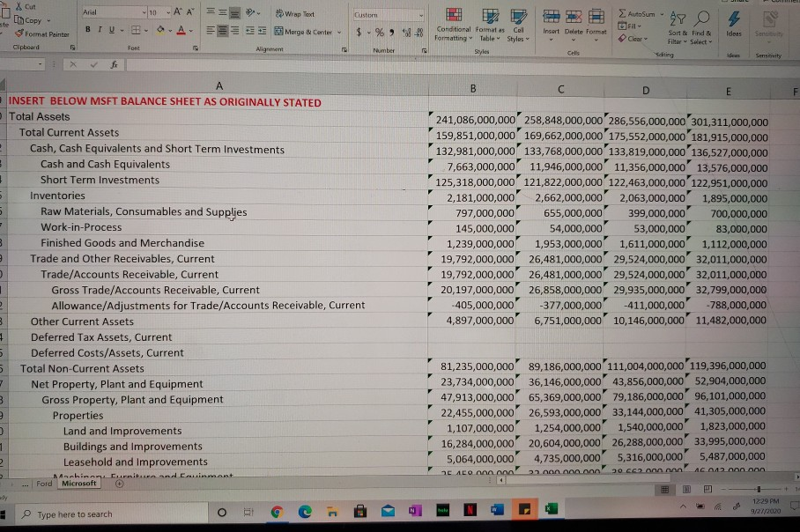Image resolution: width=800 pixels, height=532 pixels.
Task: Click the Name Box
Action: pos(20,64)
